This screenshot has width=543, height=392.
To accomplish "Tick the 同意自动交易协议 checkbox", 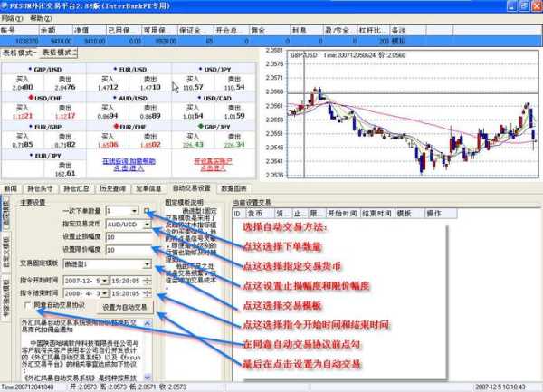I will coord(28,306).
